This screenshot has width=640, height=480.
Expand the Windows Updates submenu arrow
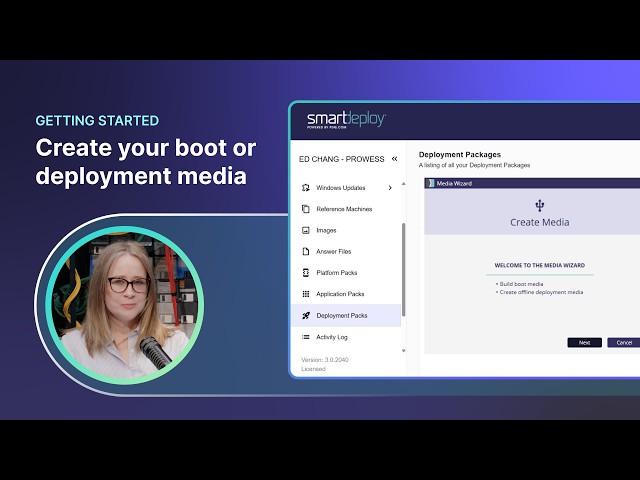(390, 188)
